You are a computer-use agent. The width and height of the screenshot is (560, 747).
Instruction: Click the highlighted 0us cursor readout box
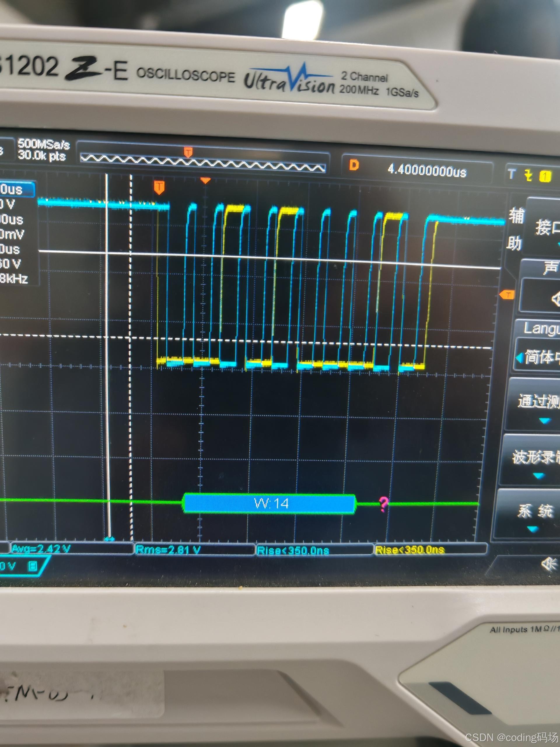pyautogui.click(x=17, y=189)
